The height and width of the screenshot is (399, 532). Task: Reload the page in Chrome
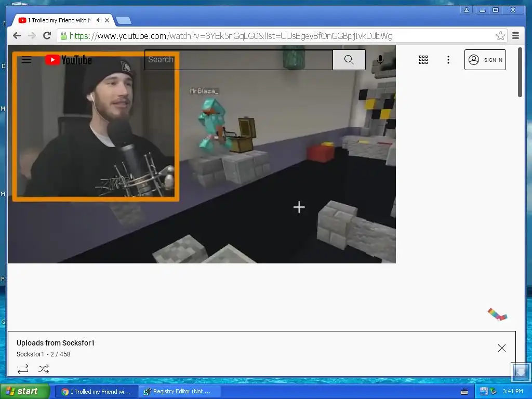pos(47,36)
